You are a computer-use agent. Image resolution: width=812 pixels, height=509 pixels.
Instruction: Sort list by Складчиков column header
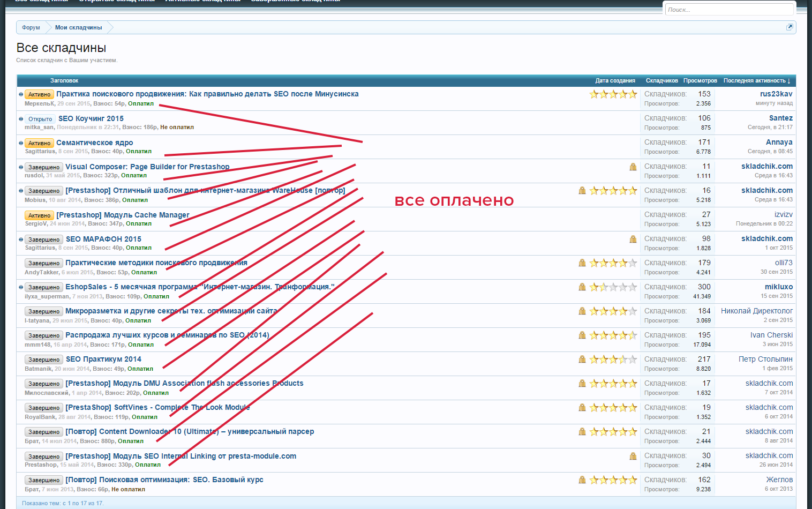662,81
